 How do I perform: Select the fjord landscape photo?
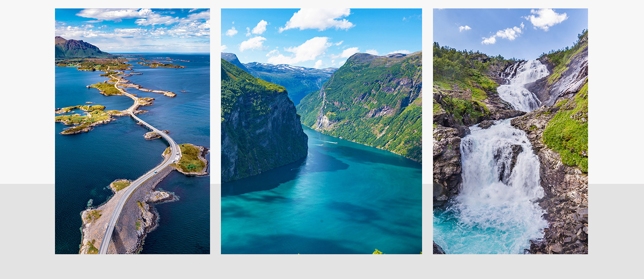tap(322, 131)
